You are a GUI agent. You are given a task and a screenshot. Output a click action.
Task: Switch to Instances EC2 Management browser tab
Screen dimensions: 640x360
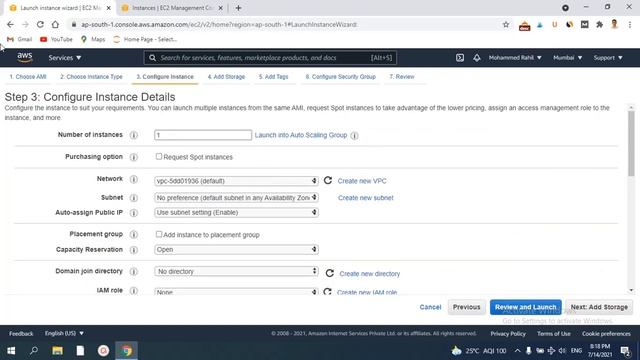[x=172, y=8]
